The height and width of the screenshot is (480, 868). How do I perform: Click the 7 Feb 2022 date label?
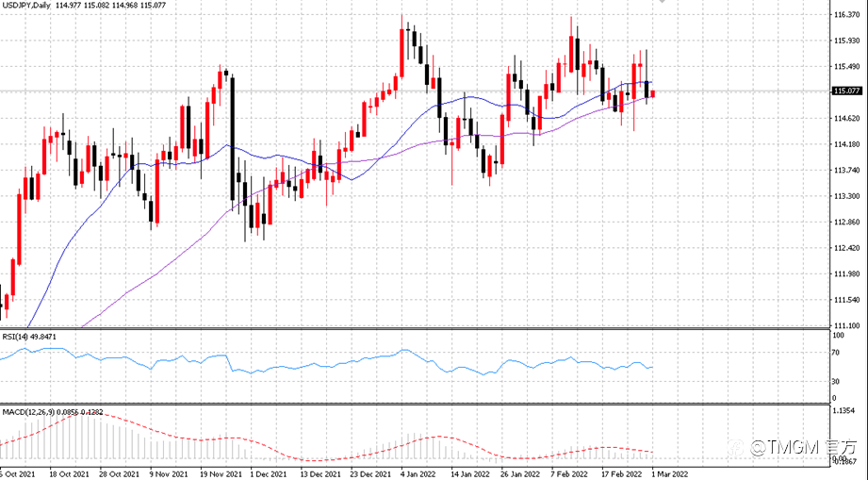coord(569,474)
